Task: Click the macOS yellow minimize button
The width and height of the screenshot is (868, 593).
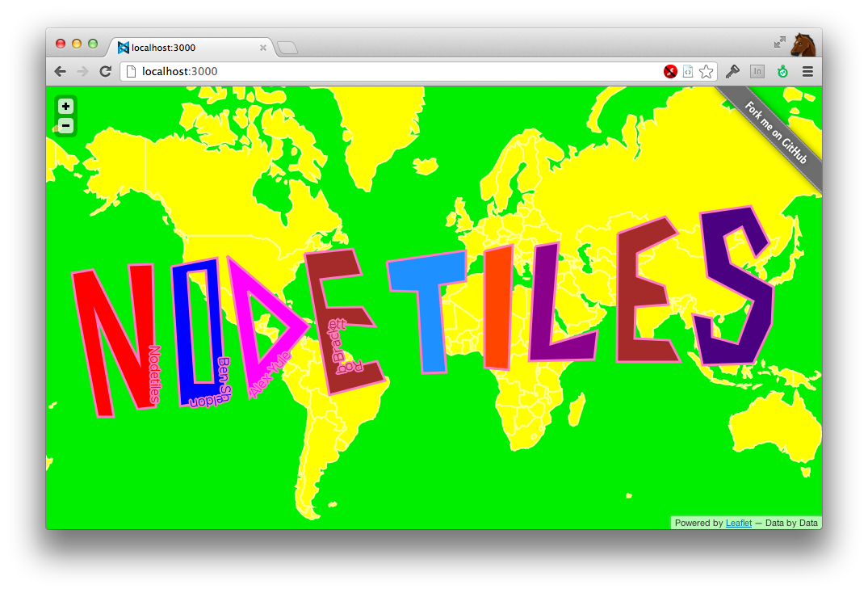Action: coord(77,44)
